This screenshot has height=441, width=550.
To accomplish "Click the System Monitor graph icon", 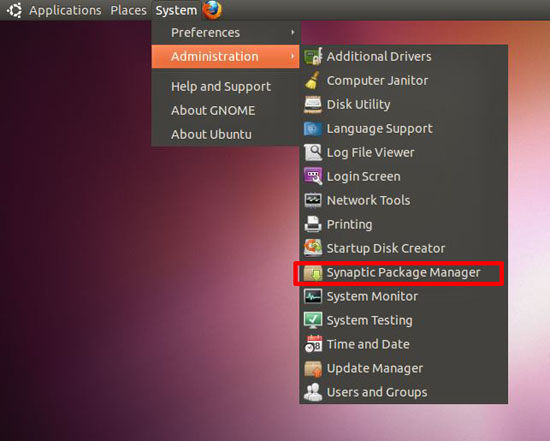I will click(313, 296).
